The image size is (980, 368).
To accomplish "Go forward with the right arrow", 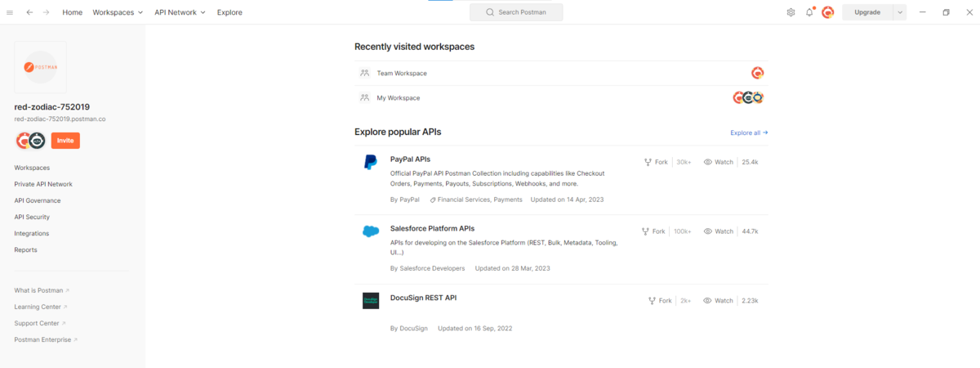I will coord(46,12).
